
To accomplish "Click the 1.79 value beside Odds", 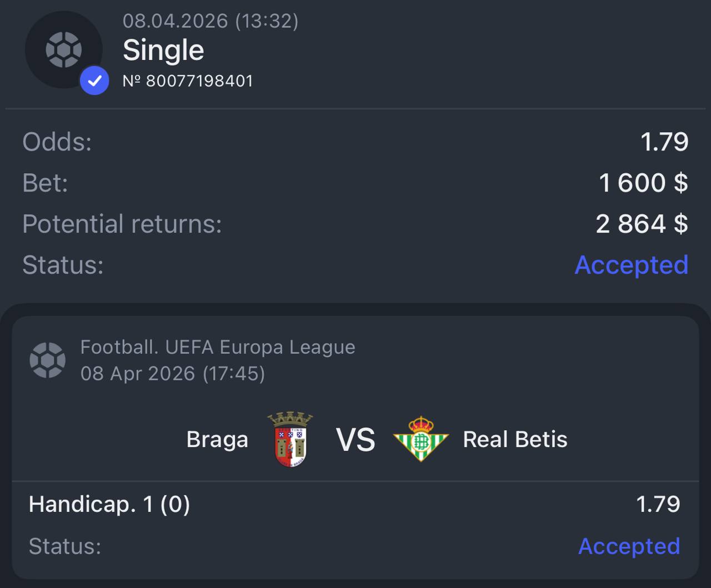I will point(664,142).
